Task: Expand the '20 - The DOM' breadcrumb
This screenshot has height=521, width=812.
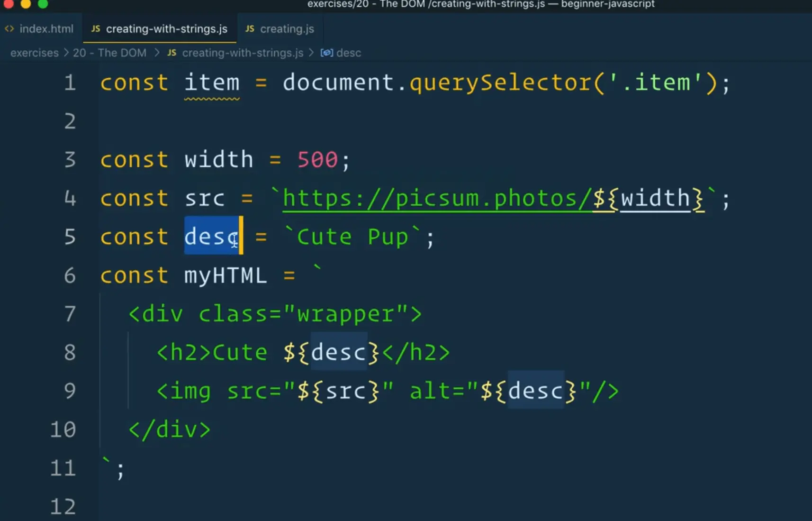Action: point(109,53)
